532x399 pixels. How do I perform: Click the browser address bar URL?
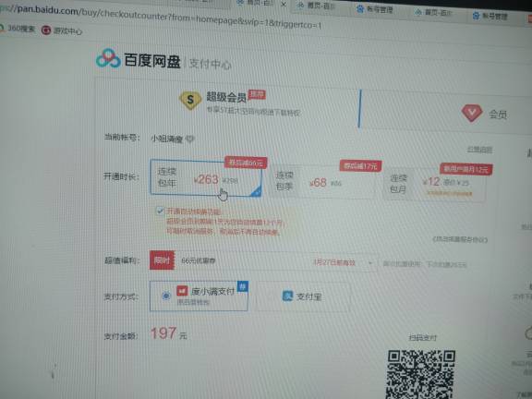click(x=161, y=18)
